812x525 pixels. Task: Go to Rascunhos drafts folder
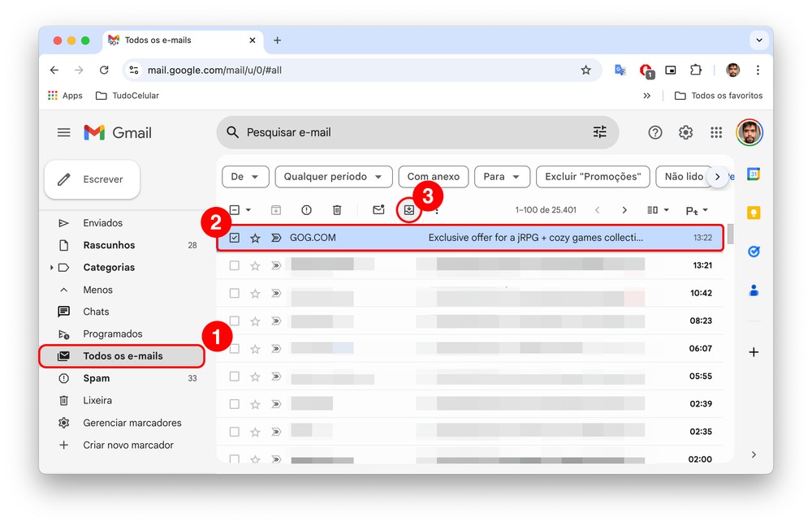coord(109,245)
